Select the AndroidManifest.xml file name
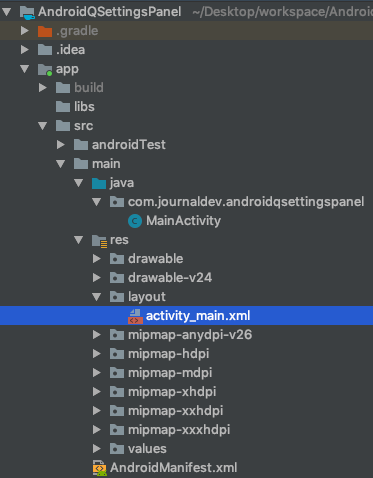 click(x=174, y=468)
